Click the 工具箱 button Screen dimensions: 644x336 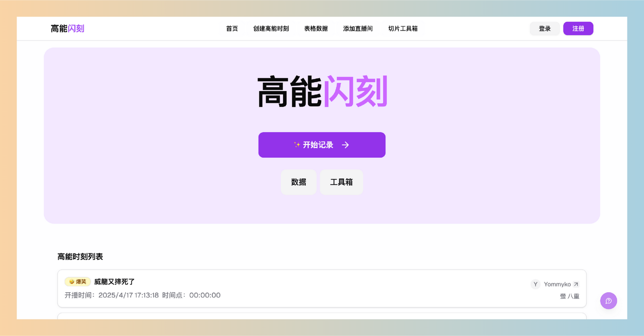341,182
